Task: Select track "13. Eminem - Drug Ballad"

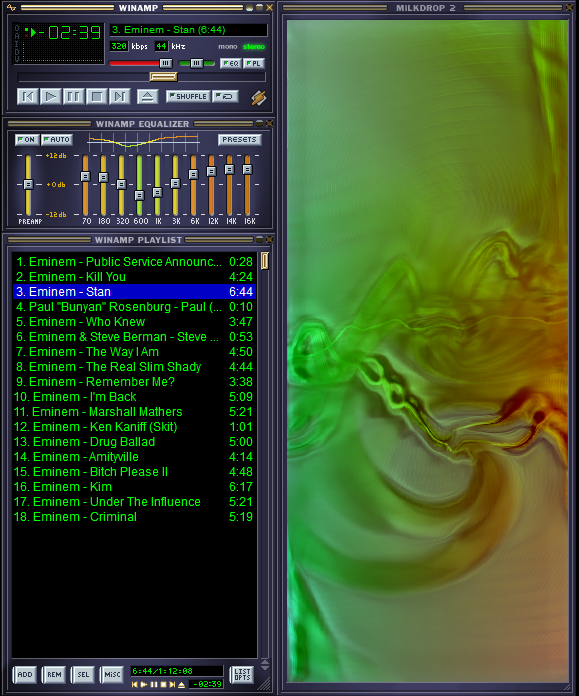Action: click(134, 442)
